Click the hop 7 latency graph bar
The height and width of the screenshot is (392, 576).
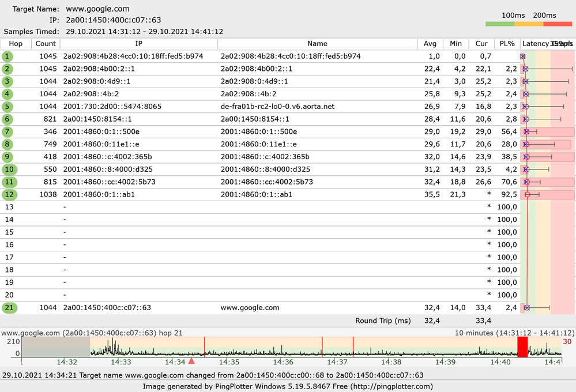(x=547, y=132)
